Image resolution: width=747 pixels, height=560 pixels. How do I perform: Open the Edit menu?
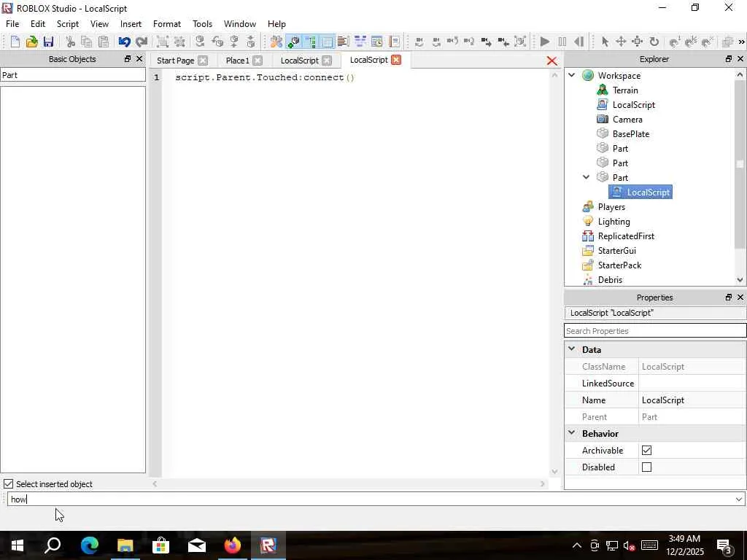(38, 24)
